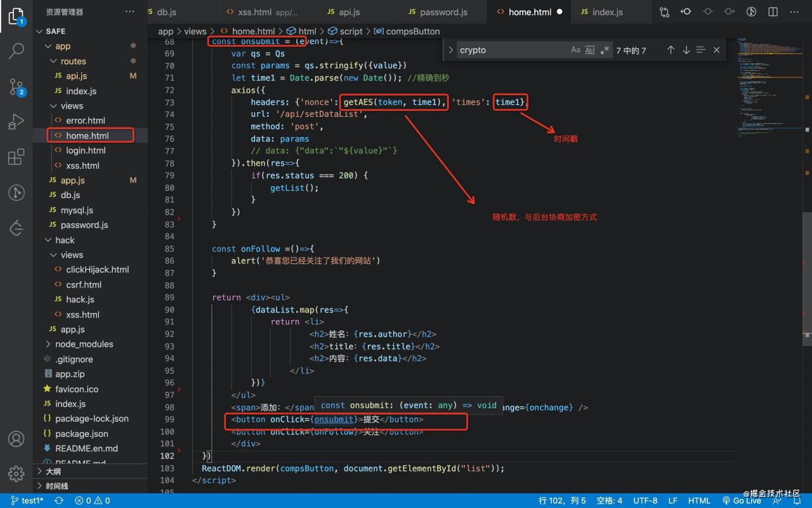Open the Search panel in the activity bar

16,51
